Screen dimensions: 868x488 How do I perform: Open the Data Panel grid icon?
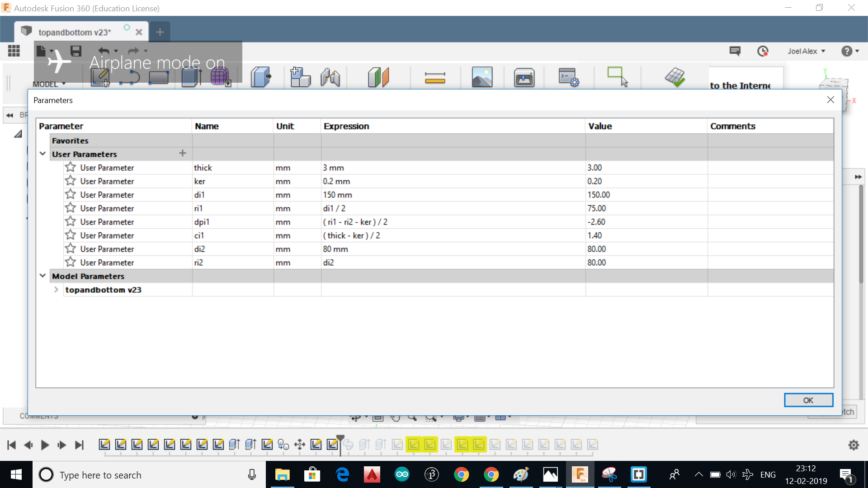pos(14,51)
